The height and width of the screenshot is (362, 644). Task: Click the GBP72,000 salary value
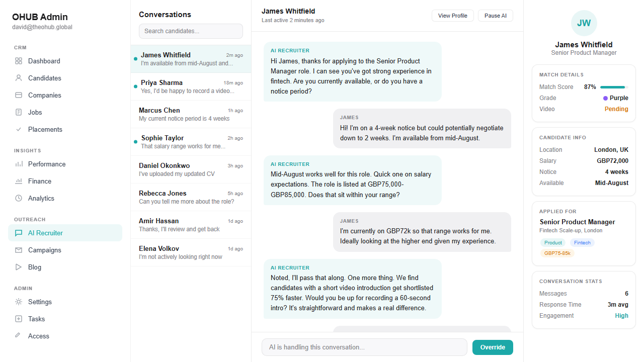612,161
